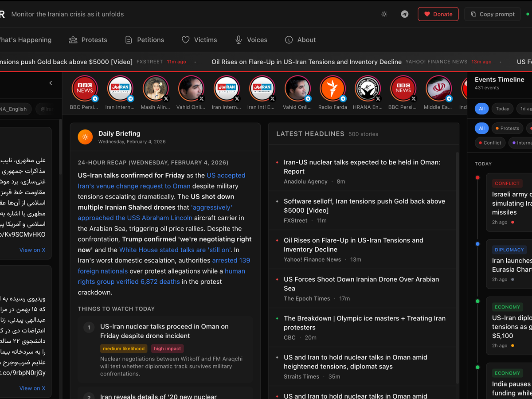Collapse the left feed panel chevron
The width and height of the screenshot is (532, 399).
[51, 83]
